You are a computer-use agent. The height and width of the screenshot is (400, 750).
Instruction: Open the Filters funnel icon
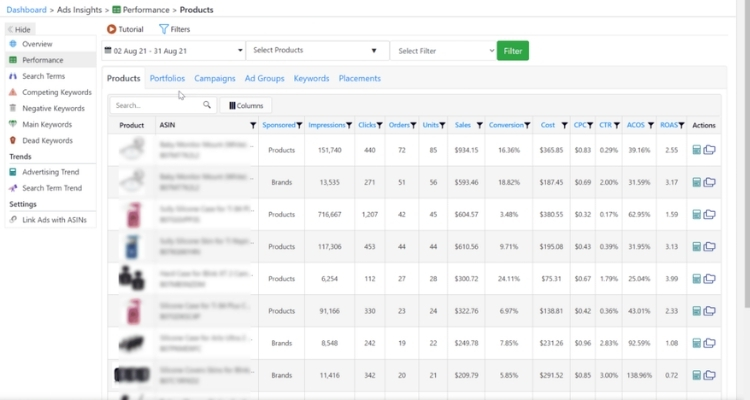[164, 29]
